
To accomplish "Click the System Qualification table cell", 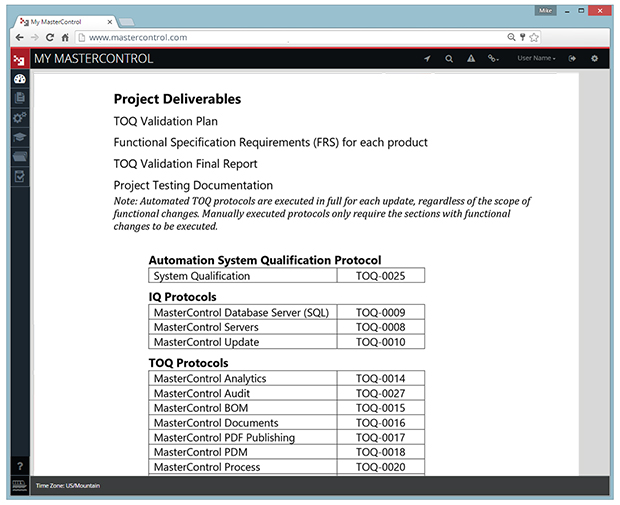I will [x=243, y=276].
